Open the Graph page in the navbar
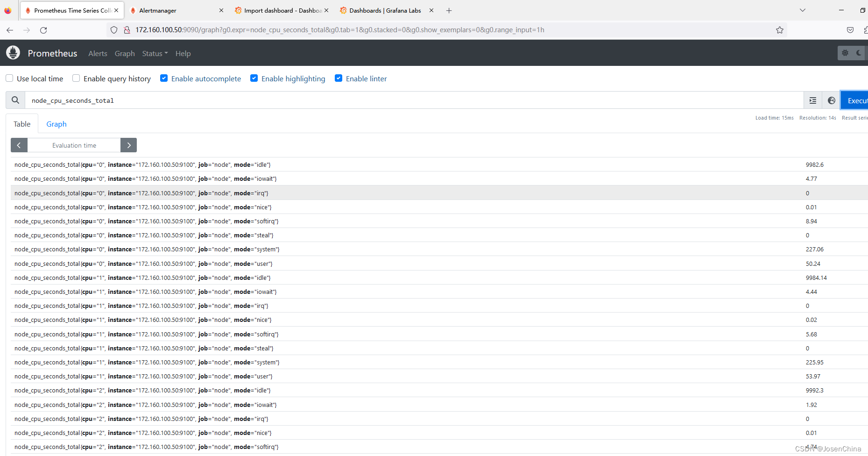This screenshot has width=868, height=456. (x=125, y=54)
